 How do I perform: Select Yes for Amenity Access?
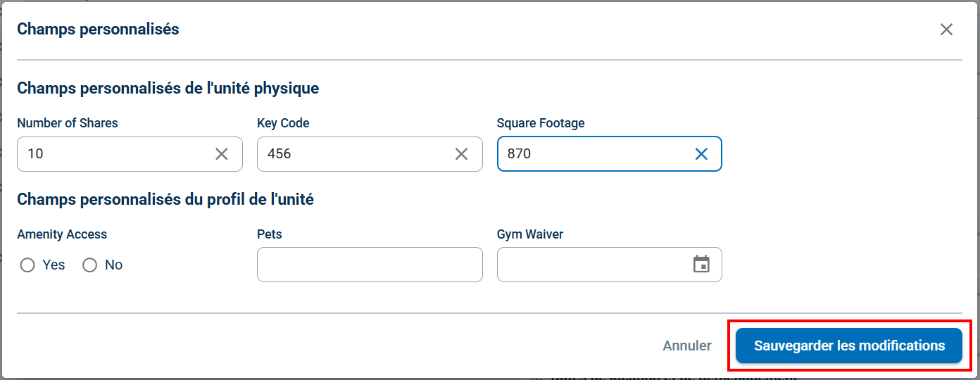[x=27, y=265]
